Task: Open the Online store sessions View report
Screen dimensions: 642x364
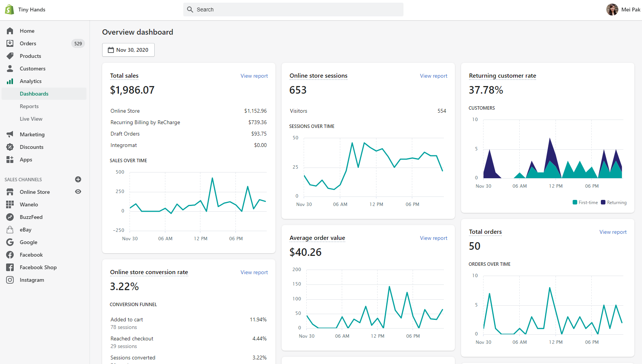Action: [434, 76]
